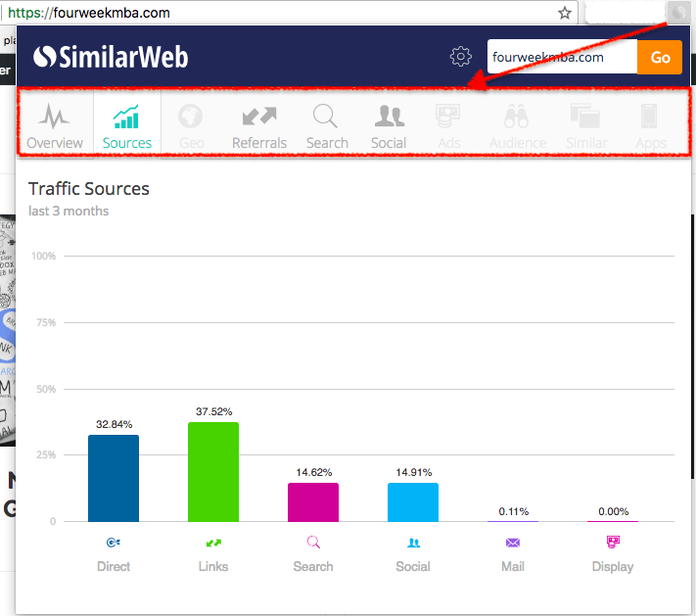Click the 25% axis label
This screenshot has height=616, width=696.
(x=46, y=455)
